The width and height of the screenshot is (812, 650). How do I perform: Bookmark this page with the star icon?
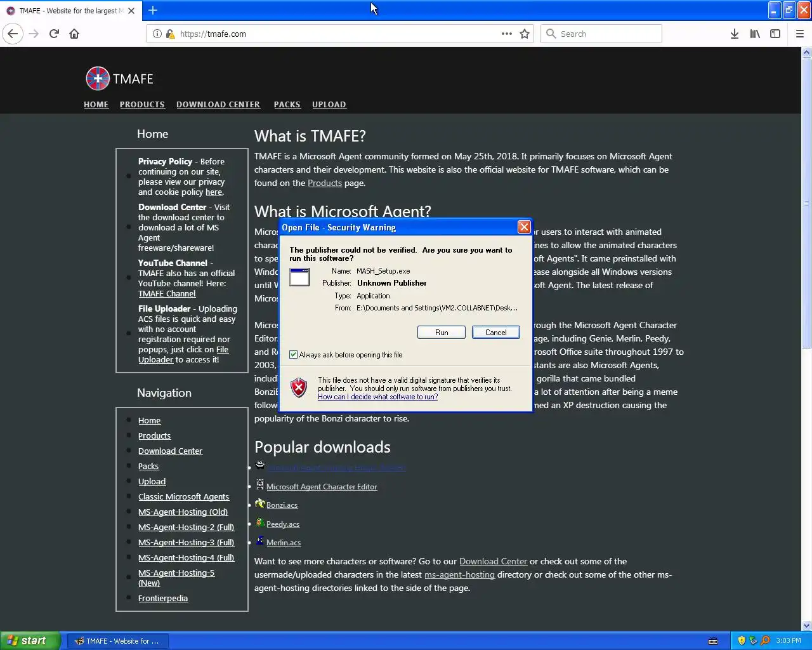525,34
